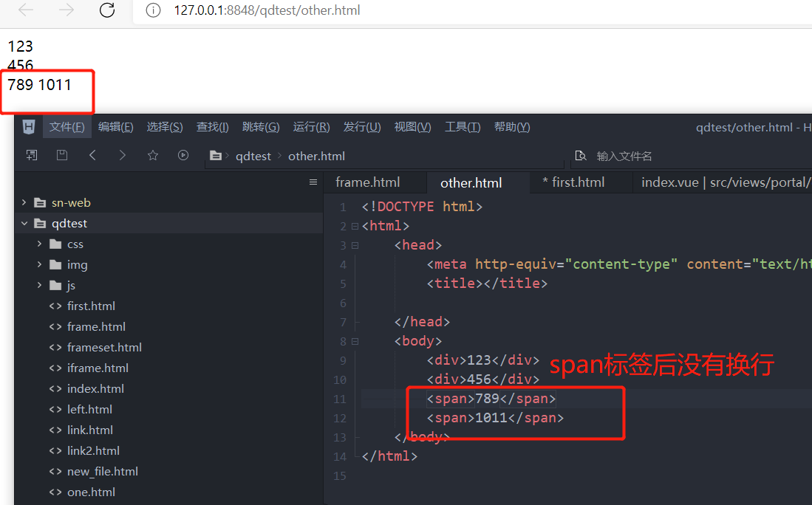Open the 工具(T) menu
Image resolution: width=812 pixels, height=505 pixels.
(x=463, y=127)
